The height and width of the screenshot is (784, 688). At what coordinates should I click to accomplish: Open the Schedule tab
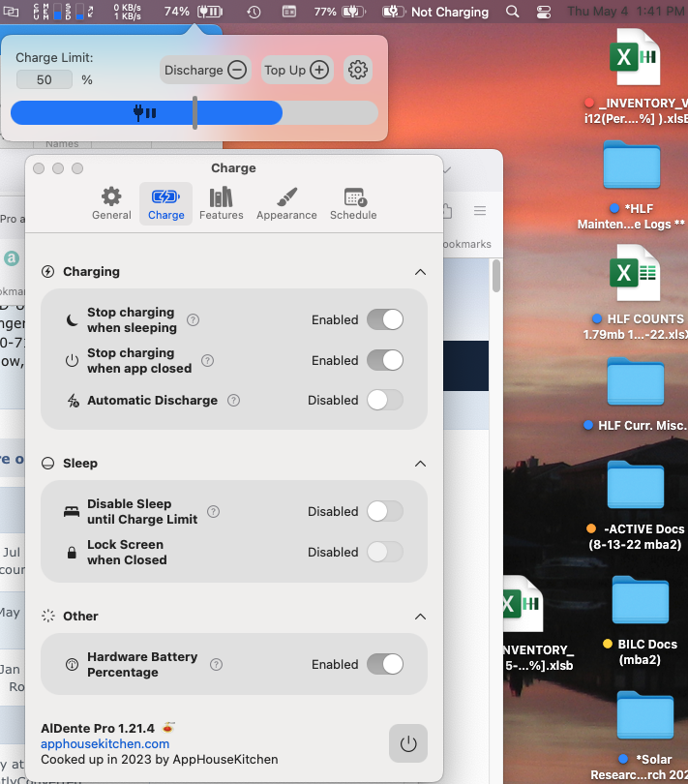(x=353, y=203)
